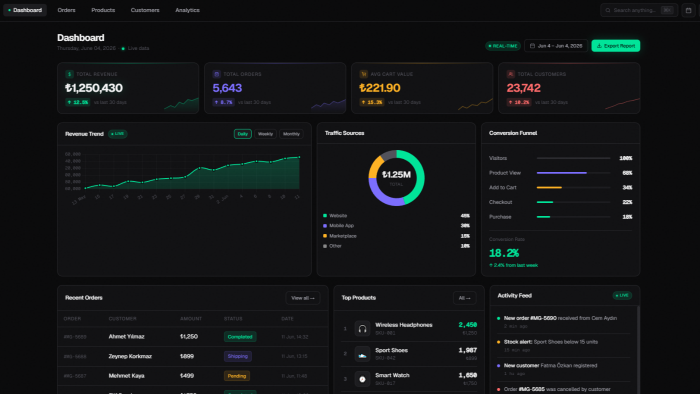Click the Shipping status badge
The height and width of the screenshot is (394, 700).
(238, 356)
